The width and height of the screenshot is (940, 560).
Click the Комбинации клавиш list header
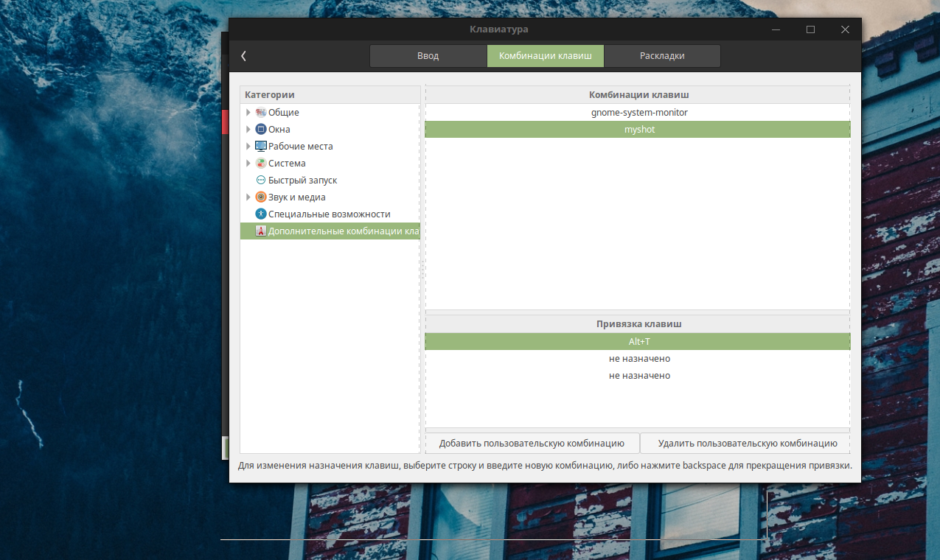click(x=638, y=95)
